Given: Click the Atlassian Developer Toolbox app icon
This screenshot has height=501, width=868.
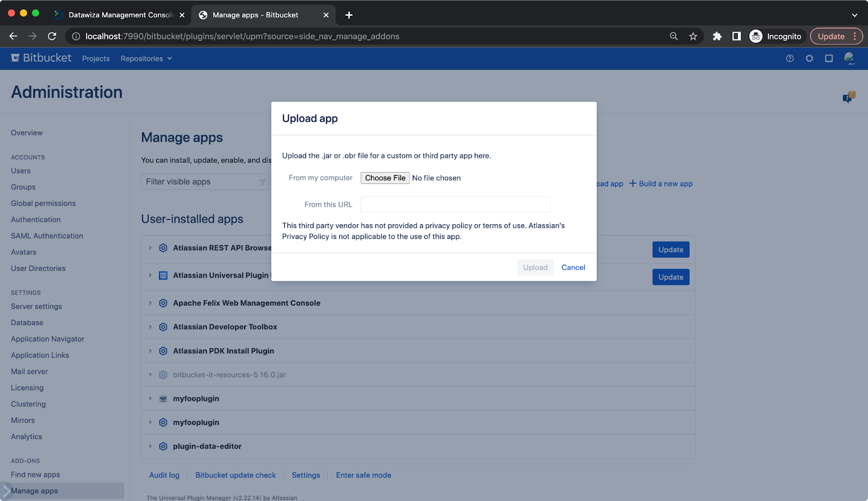Looking at the screenshot, I should (x=163, y=327).
